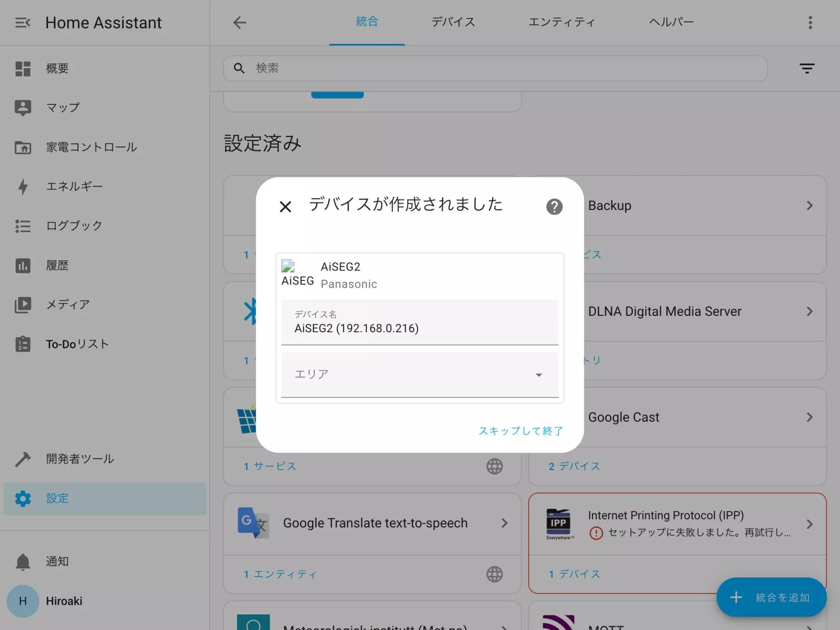The width and height of the screenshot is (840, 630).
Task: Open the エネルギー lightning icon
Action: point(23,186)
